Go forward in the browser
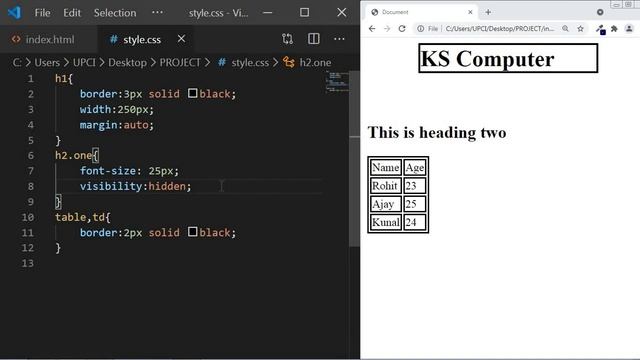The image size is (640, 360). pyautogui.click(x=387, y=29)
